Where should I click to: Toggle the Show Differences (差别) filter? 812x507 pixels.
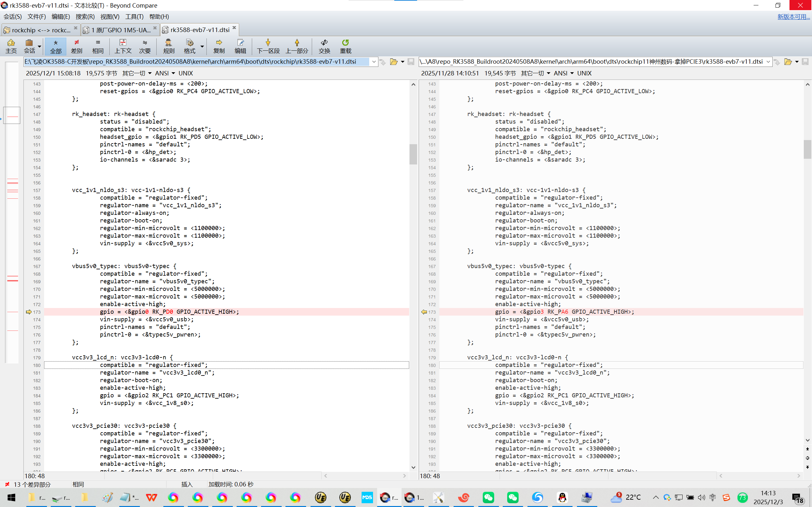point(76,46)
